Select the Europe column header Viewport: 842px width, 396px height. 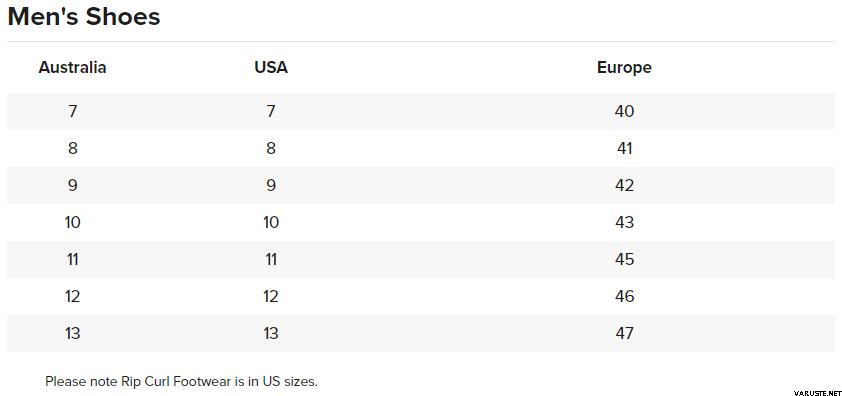(x=624, y=68)
